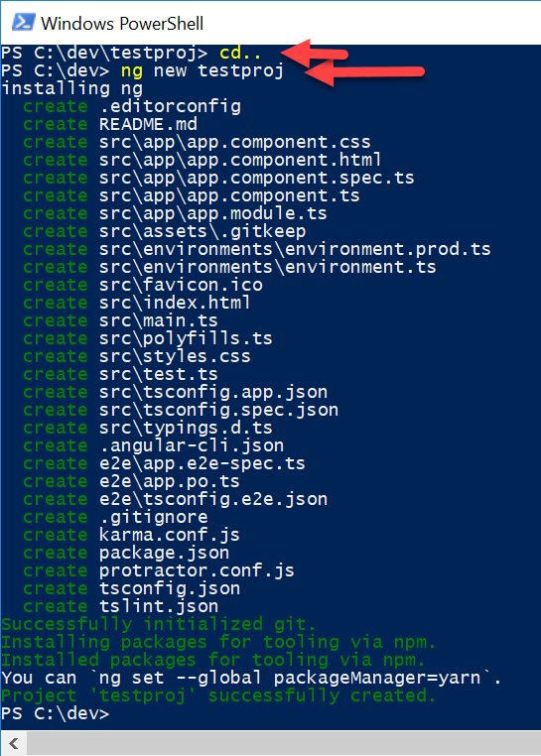Click the horizontal scrollbar track
The width and height of the screenshot is (541, 756).
[284, 743]
